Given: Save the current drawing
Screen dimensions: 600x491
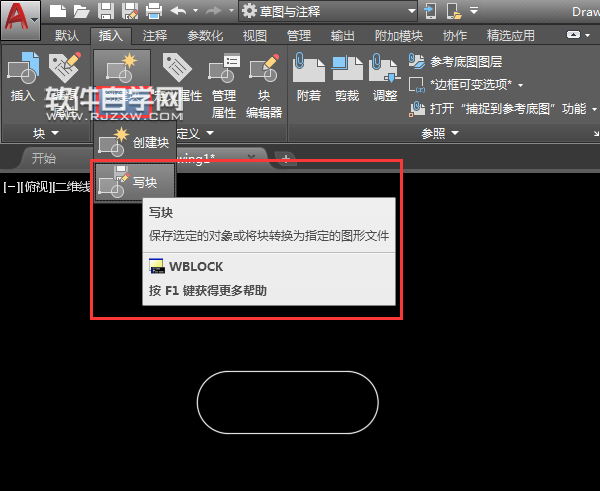Looking at the screenshot, I should point(106,11).
